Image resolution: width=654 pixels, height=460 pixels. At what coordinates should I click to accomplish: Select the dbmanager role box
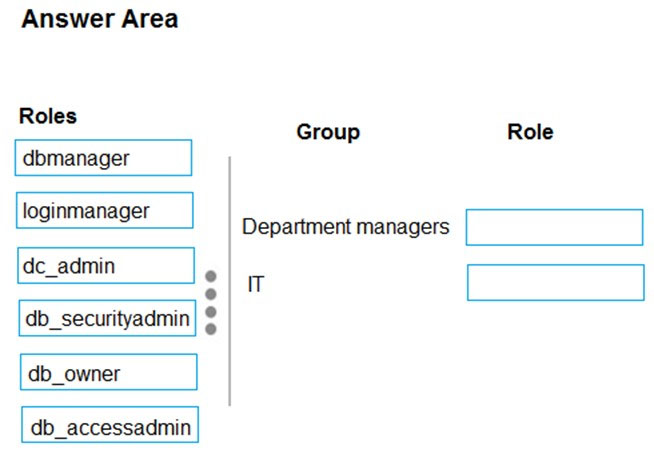point(103,158)
